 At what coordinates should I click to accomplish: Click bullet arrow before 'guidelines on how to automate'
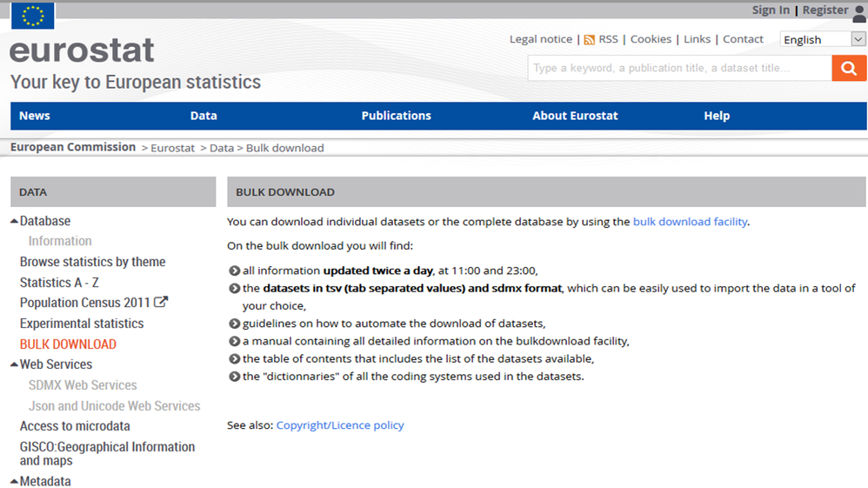pos(234,324)
